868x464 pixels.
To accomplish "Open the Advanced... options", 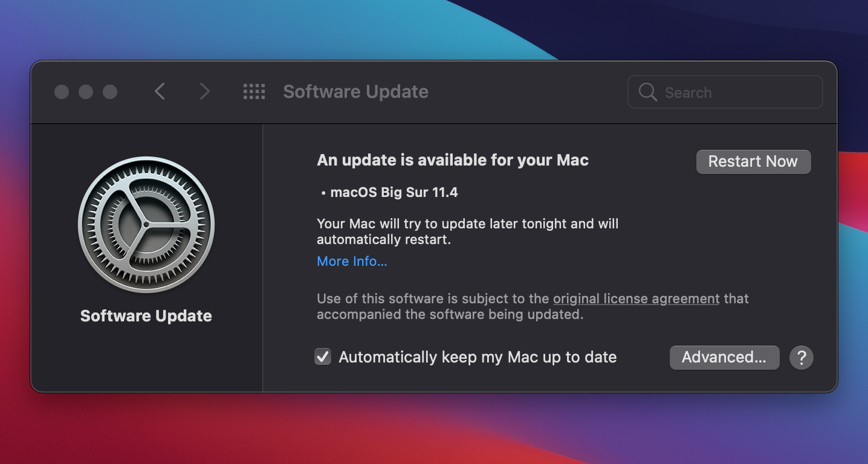I will [724, 358].
